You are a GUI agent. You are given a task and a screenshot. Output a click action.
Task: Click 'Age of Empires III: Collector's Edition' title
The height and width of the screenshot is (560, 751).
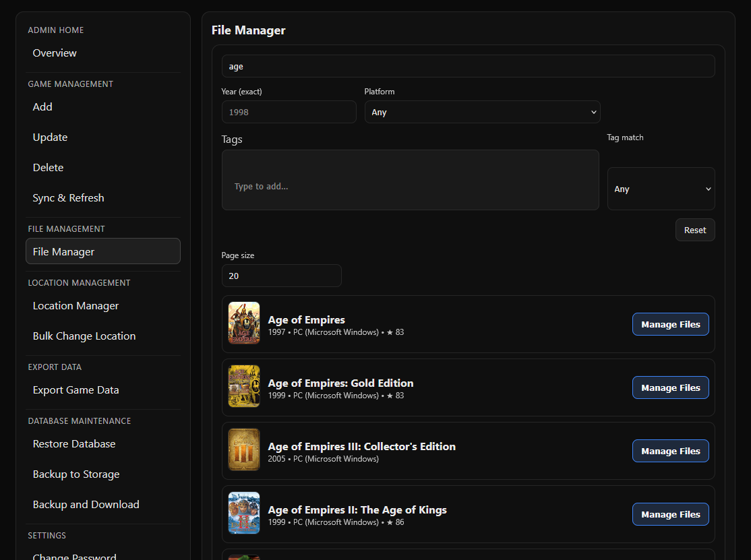click(361, 447)
